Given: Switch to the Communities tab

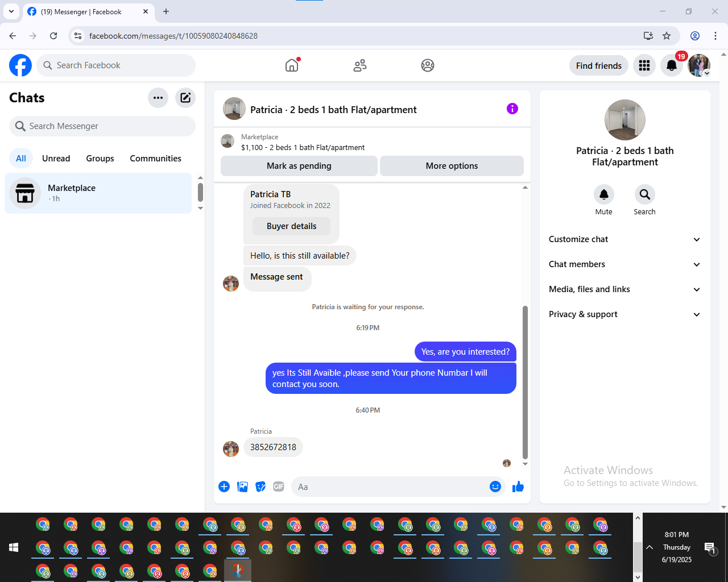Looking at the screenshot, I should point(156,159).
